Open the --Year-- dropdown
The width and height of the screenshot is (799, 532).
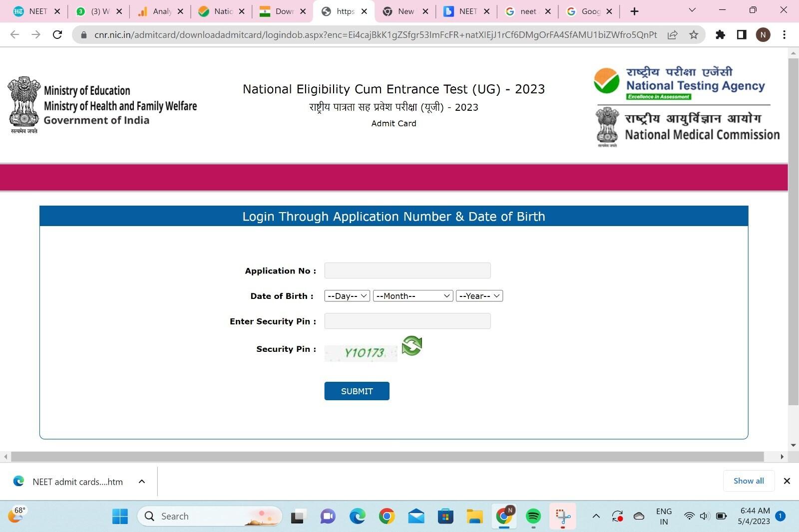point(478,295)
